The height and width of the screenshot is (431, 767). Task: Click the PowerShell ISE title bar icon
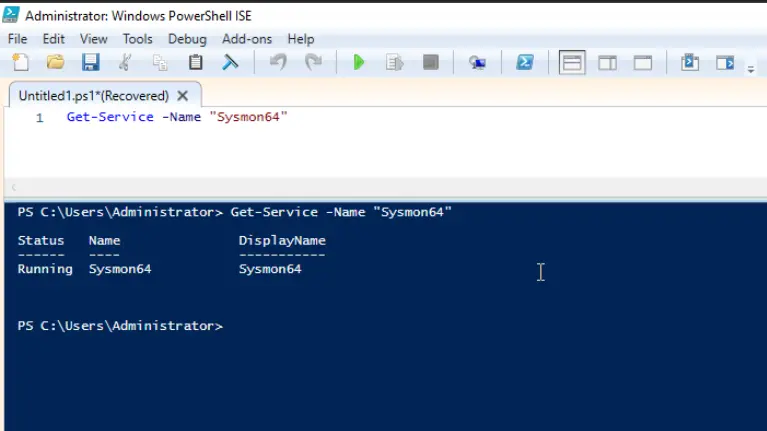tap(11, 15)
